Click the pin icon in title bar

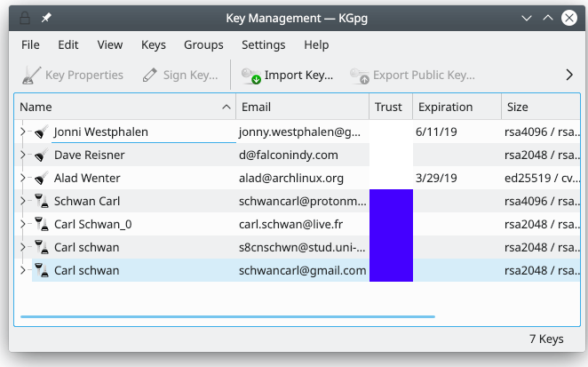click(46, 18)
